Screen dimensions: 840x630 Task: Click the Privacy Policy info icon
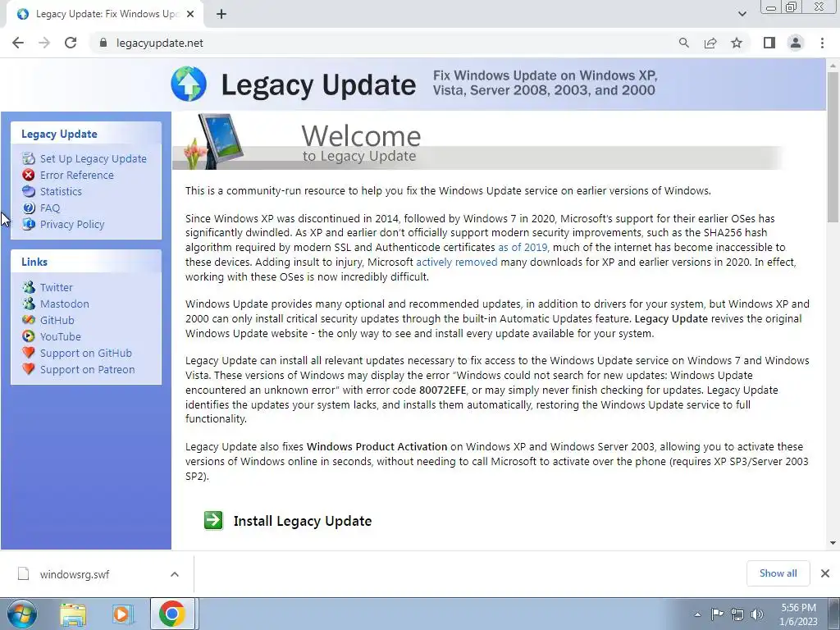tap(29, 224)
